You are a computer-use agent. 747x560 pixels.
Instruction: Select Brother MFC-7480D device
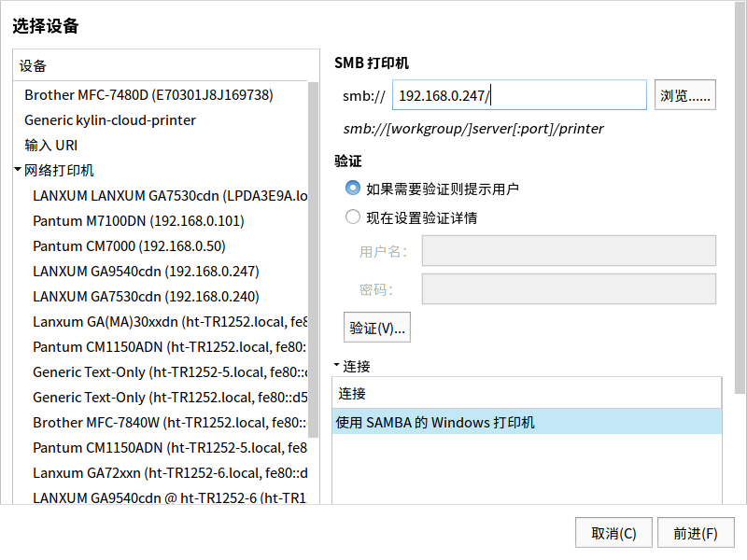click(x=148, y=95)
